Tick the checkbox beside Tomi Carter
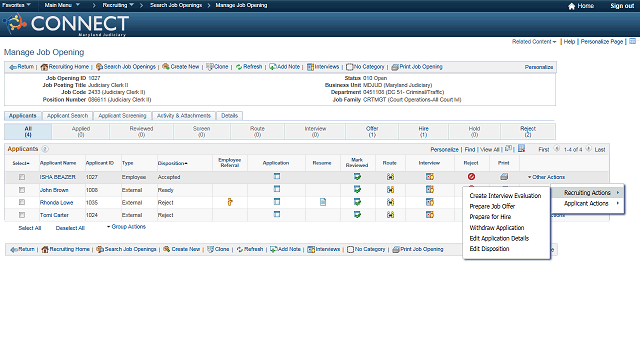640x360 pixels. click(x=22, y=215)
